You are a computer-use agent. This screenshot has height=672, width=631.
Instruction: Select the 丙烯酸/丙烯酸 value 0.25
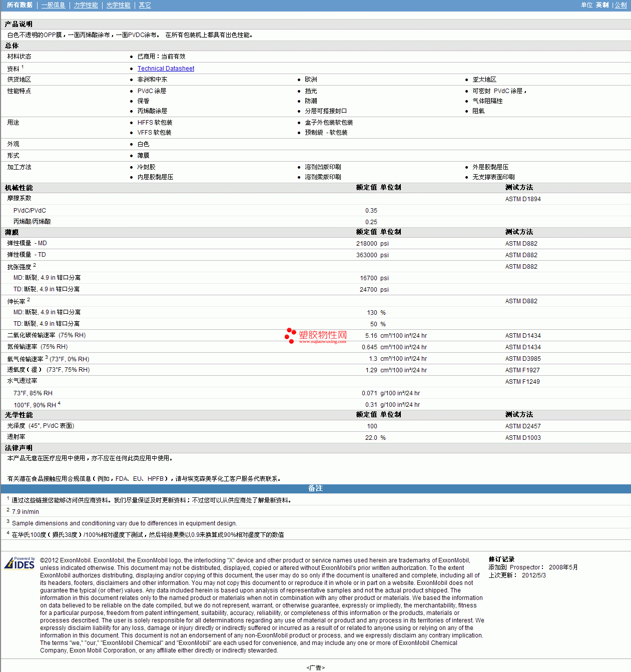point(371,222)
